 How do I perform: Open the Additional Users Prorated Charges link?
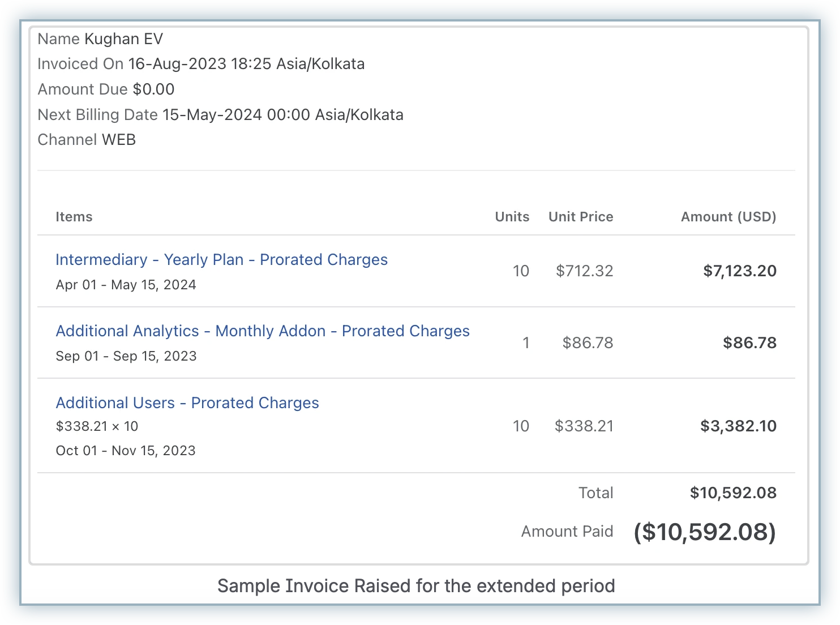pos(187,403)
